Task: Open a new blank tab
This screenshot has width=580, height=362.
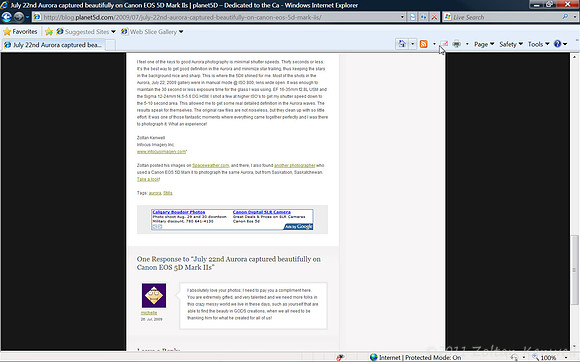Action: point(110,45)
